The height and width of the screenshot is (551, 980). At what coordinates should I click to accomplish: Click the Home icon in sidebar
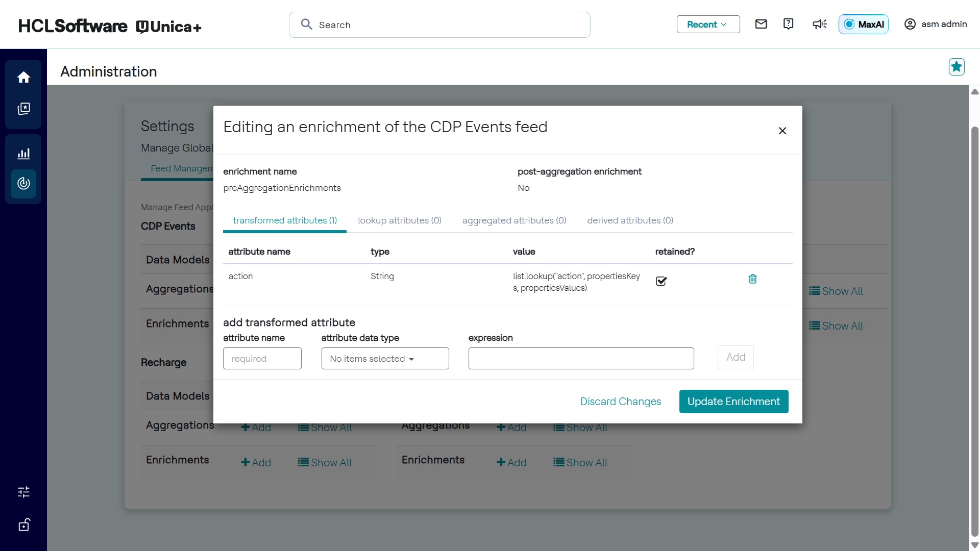(x=23, y=78)
